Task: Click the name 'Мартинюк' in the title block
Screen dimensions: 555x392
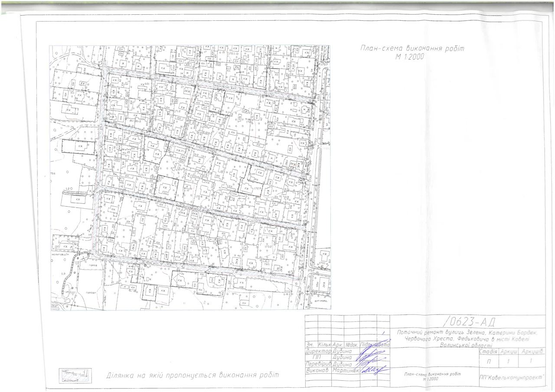Action: (x=346, y=371)
